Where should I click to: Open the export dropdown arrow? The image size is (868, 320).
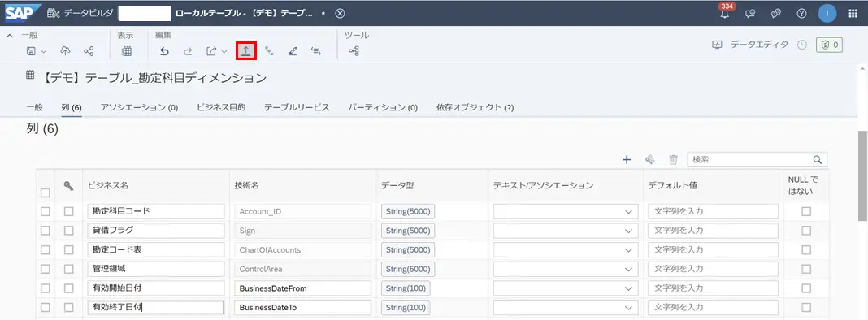(224, 51)
